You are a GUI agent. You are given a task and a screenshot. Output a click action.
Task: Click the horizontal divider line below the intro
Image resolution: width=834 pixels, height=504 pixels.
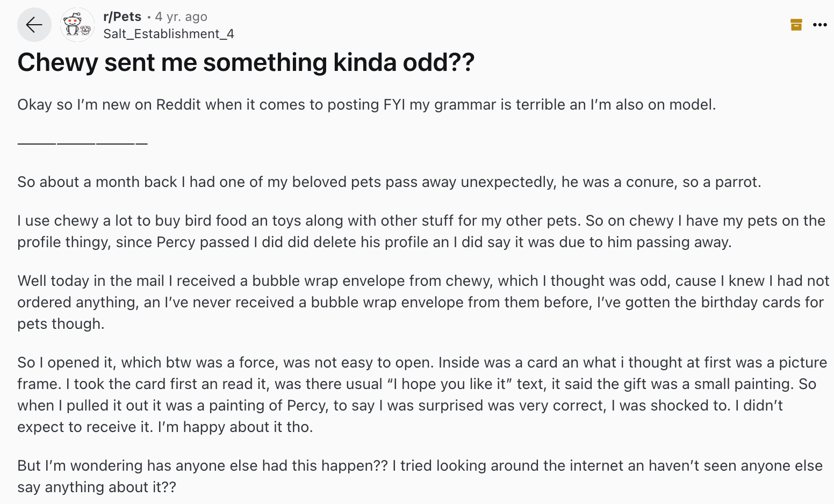tap(82, 143)
